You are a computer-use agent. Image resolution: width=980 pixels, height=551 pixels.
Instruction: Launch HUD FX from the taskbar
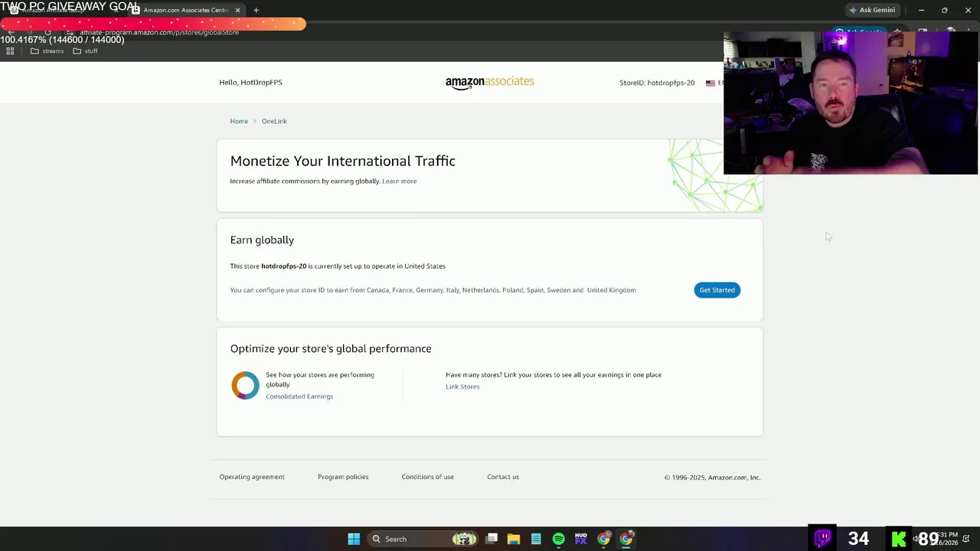point(580,539)
